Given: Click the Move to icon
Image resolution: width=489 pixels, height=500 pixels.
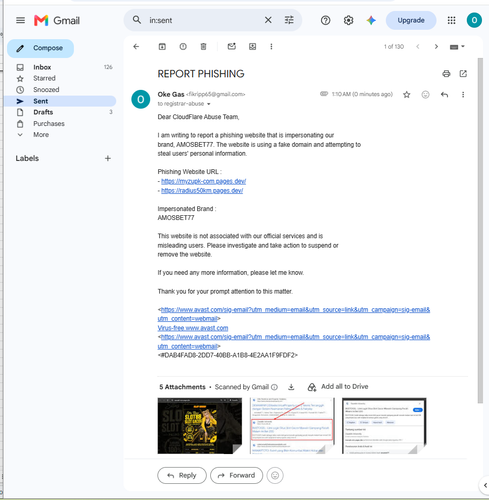Looking at the screenshot, I should click(253, 47).
